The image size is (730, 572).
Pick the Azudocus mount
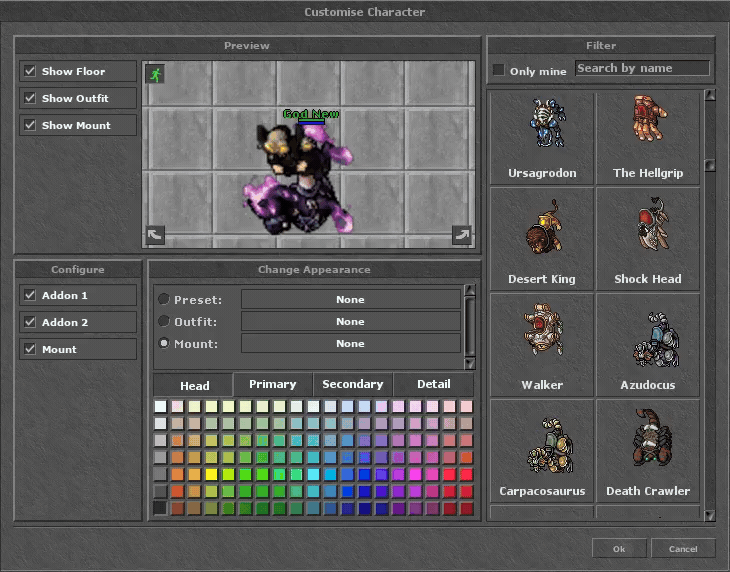pyautogui.click(x=648, y=345)
